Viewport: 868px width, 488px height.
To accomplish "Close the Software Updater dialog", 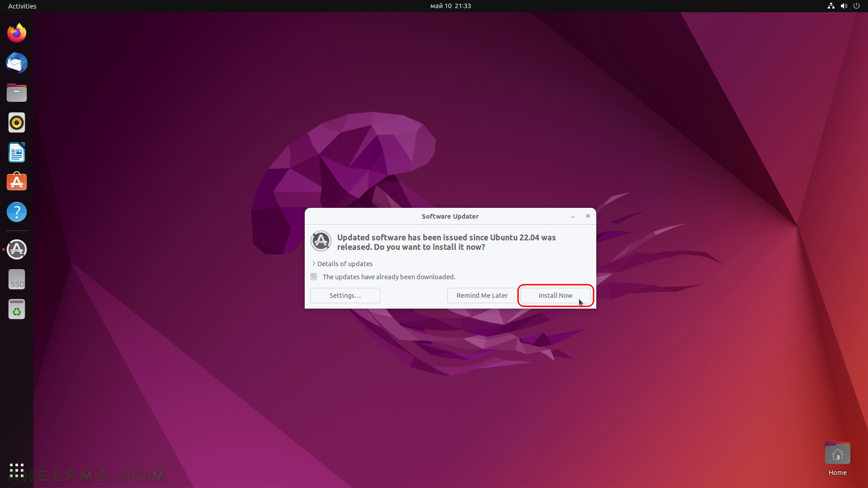I will 588,216.
